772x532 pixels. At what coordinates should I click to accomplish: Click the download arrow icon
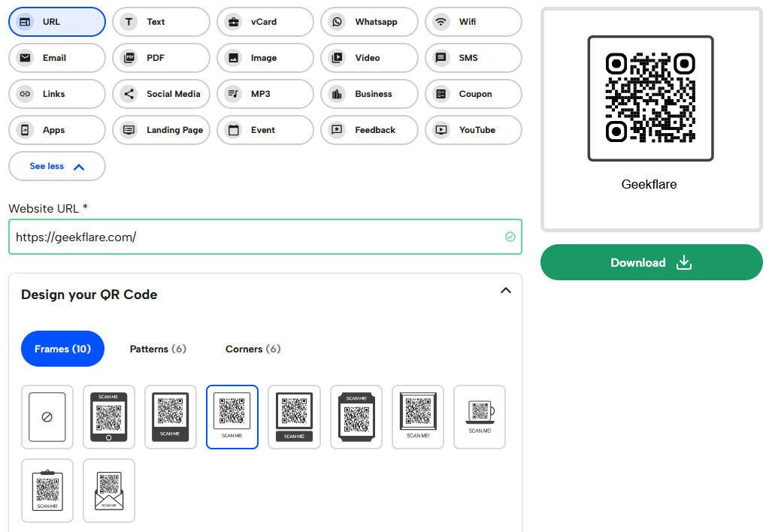coord(684,262)
